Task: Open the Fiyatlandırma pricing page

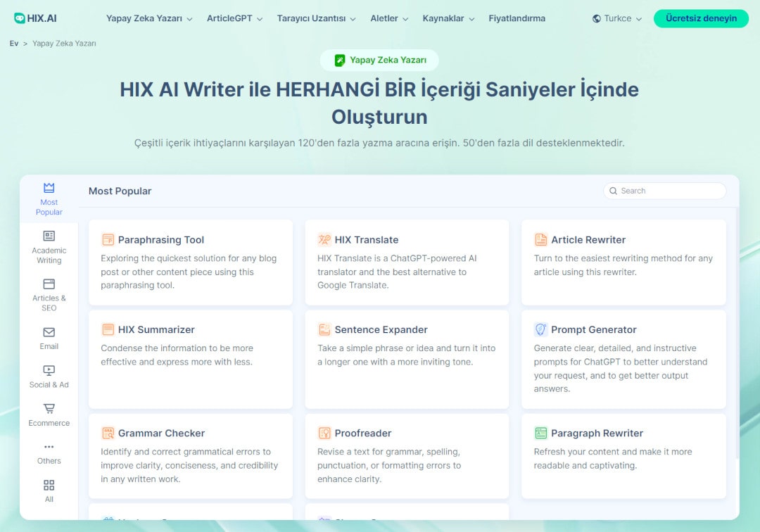Action: coord(517,18)
